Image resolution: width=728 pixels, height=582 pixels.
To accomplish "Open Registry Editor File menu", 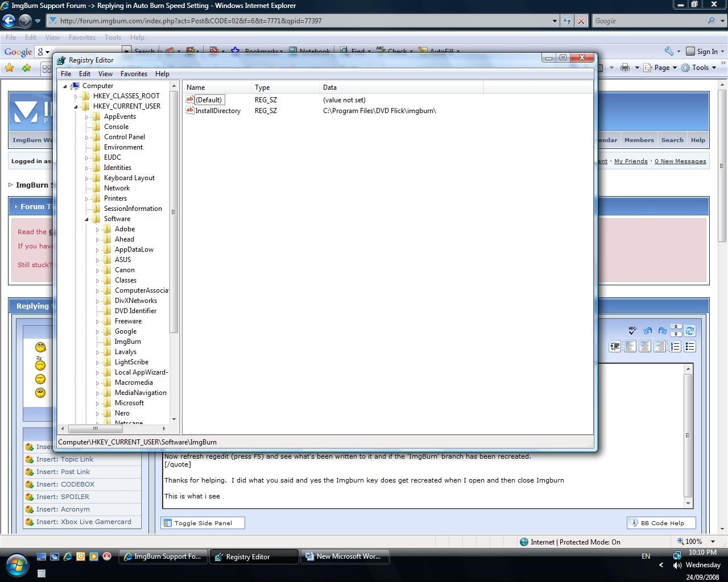I will [x=66, y=74].
